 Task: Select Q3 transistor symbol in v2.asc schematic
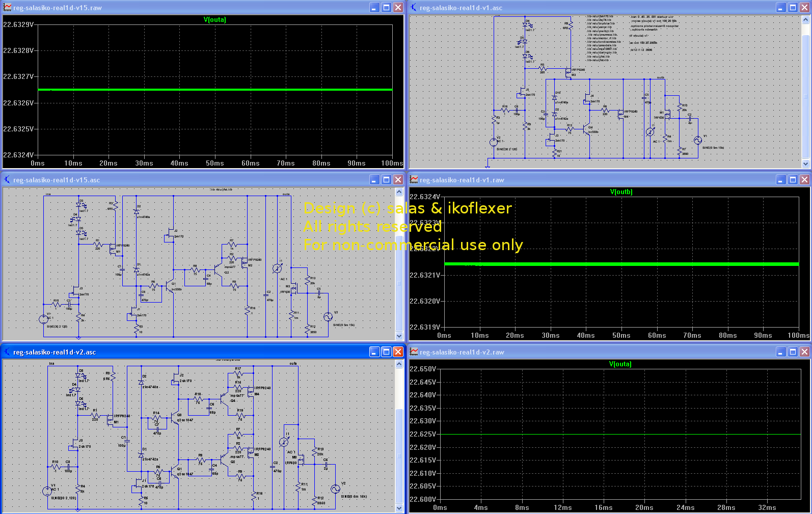175,417
